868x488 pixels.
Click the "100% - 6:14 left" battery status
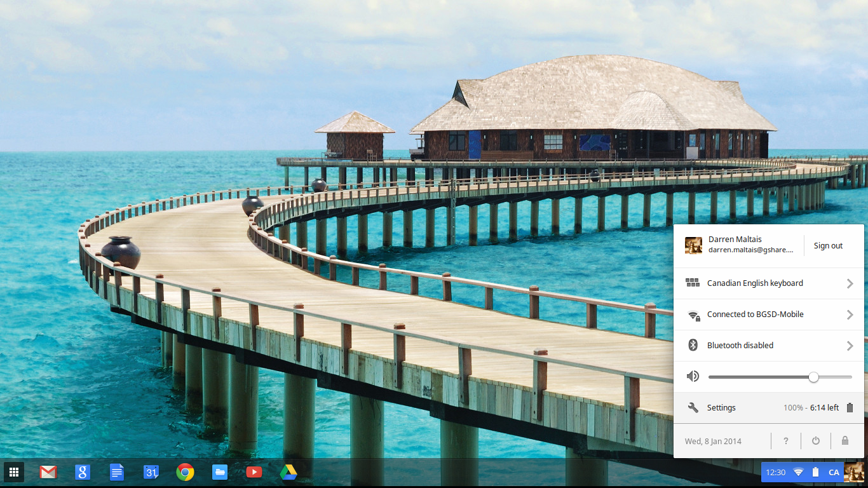pos(811,408)
